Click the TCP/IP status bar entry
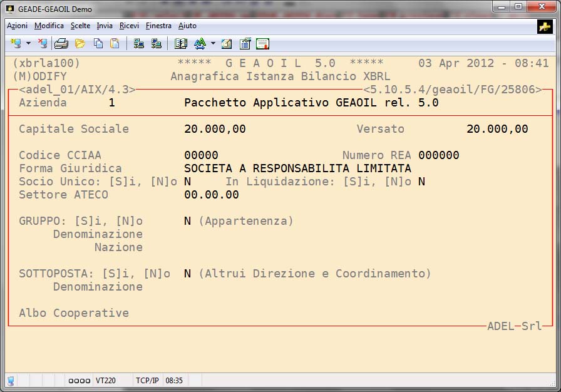 pos(147,381)
